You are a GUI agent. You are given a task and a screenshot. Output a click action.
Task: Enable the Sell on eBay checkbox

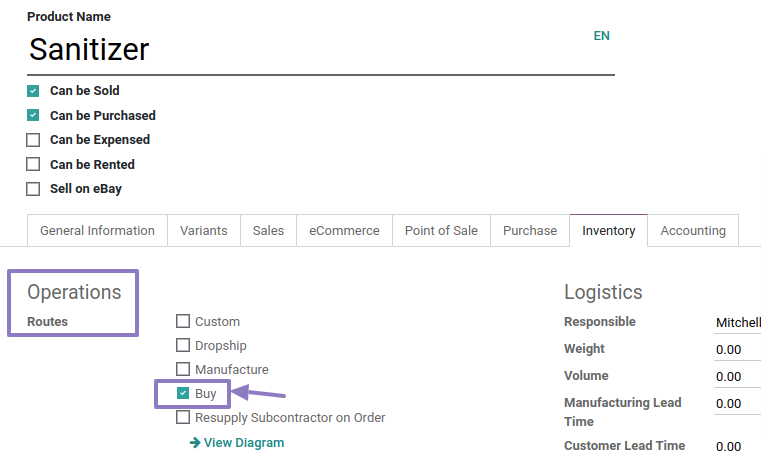tap(33, 189)
